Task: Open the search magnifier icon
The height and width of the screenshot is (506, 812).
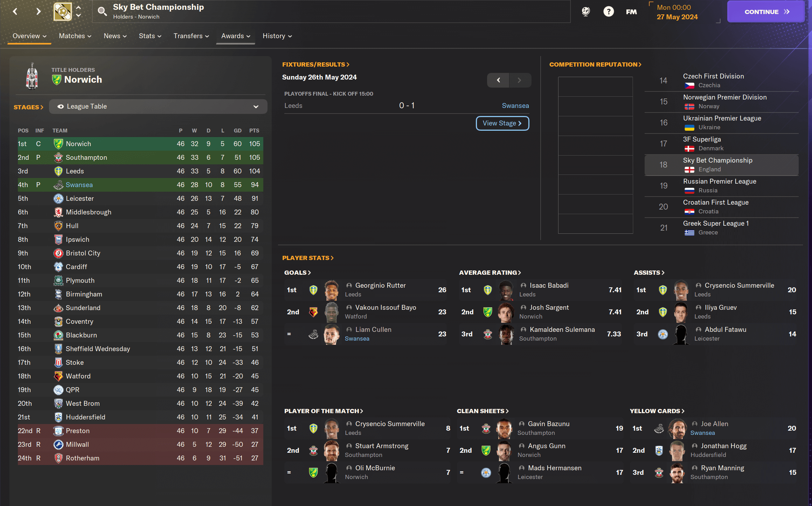Action: [102, 12]
